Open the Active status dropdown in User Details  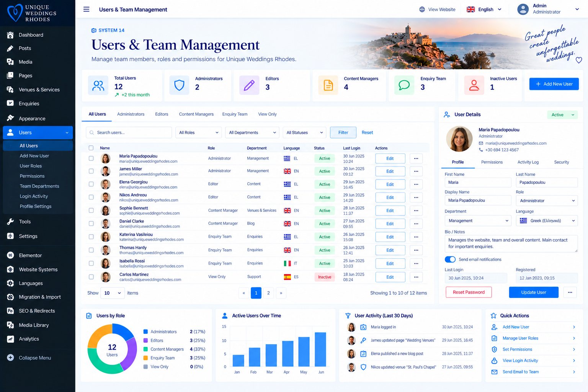(562, 114)
